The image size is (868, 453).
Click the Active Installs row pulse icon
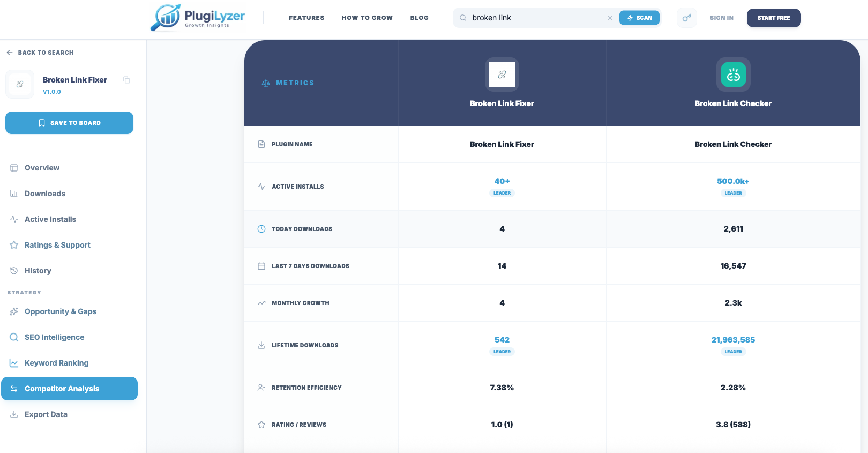tap(261, 187)
